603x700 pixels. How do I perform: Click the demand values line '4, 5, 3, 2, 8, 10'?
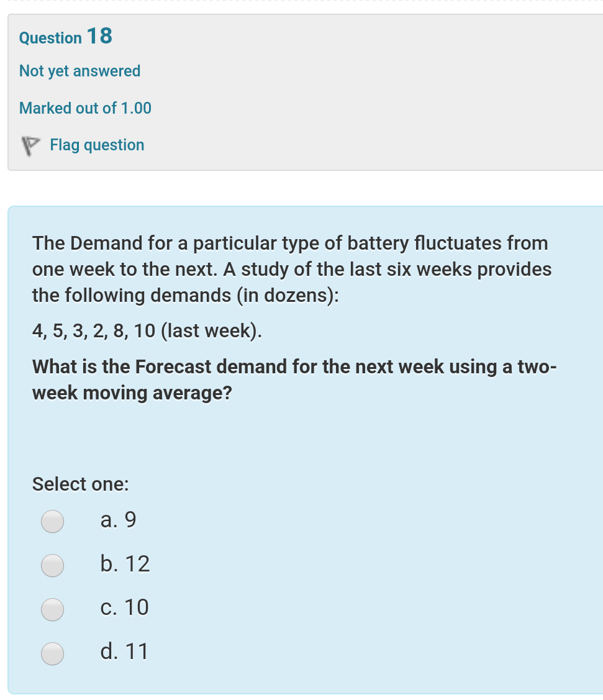tap(147, 330)
